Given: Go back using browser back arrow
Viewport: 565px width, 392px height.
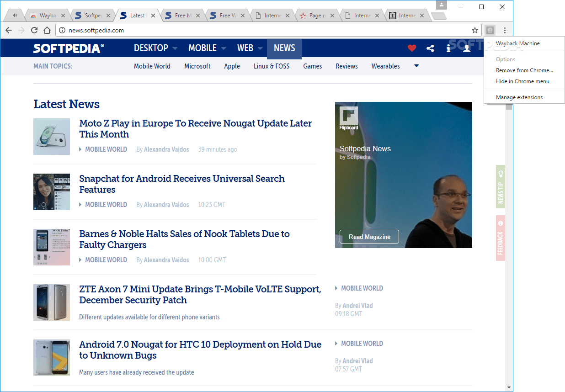Looking at the screenshot, I should click(x=9, y=31).
